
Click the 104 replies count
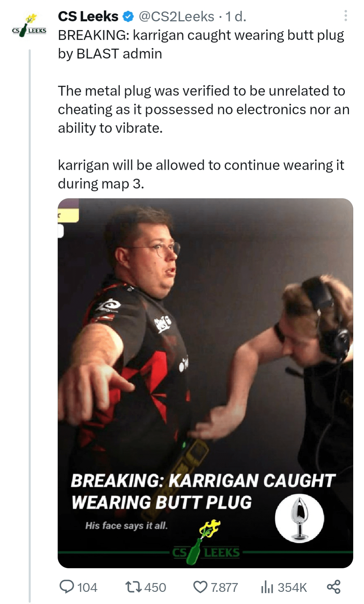[x=87, y=587]
